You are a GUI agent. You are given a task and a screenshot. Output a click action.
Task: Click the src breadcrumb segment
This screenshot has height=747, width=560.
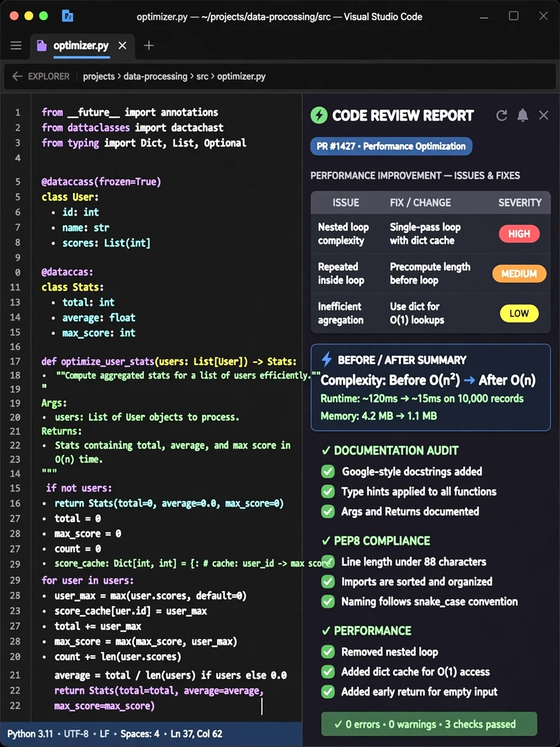(x=202, y=77)
